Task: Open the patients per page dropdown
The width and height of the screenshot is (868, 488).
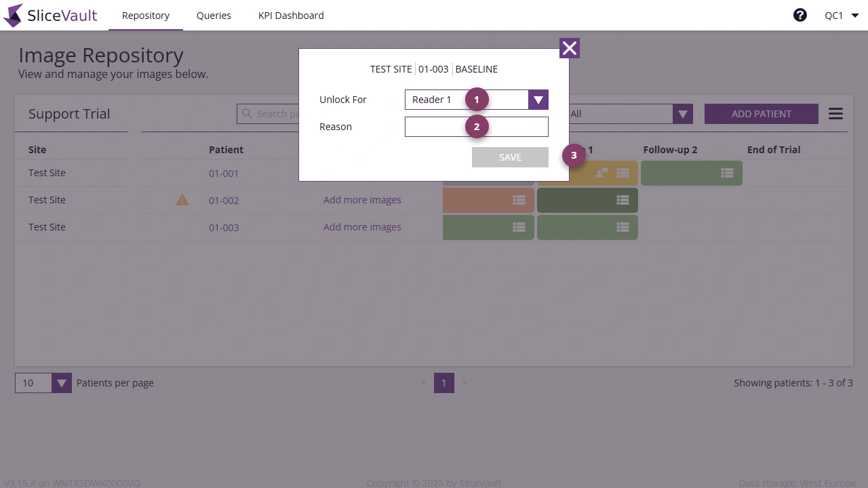Action: (61, 383)
